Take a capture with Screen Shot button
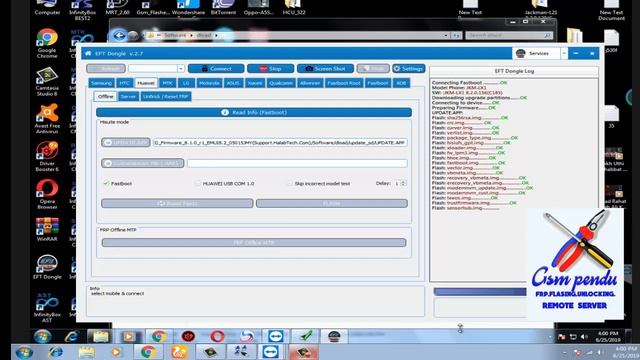This screenshot has width=640, height=360. pyautogui.click(x=325, y=69)
